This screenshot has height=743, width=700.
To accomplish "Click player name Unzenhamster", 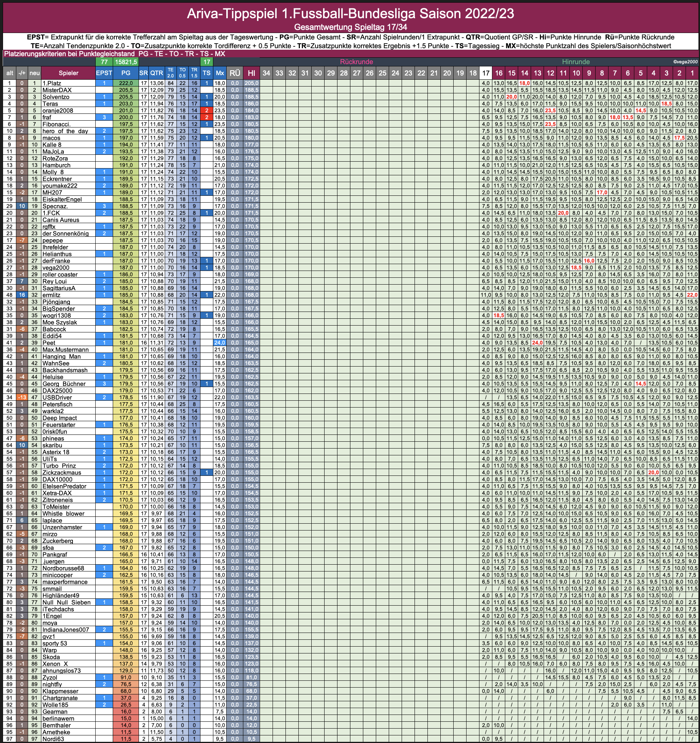I will tap(62, 527).
